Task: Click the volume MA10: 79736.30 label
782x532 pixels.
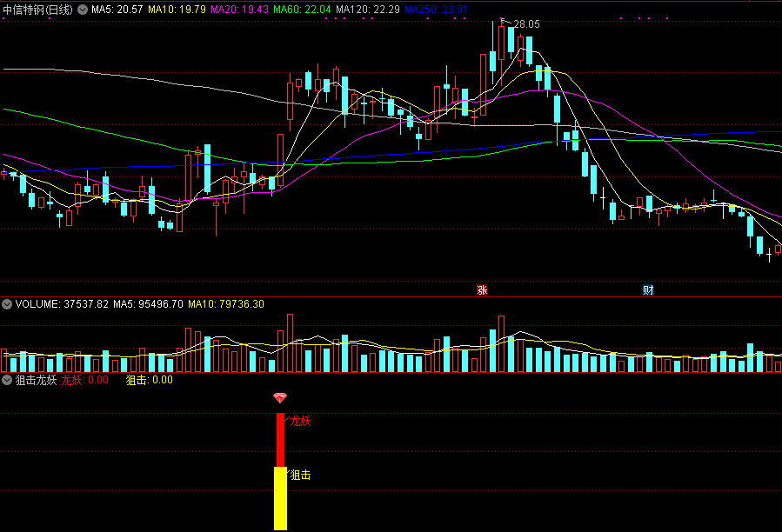Action: click(x=226, y=304)
